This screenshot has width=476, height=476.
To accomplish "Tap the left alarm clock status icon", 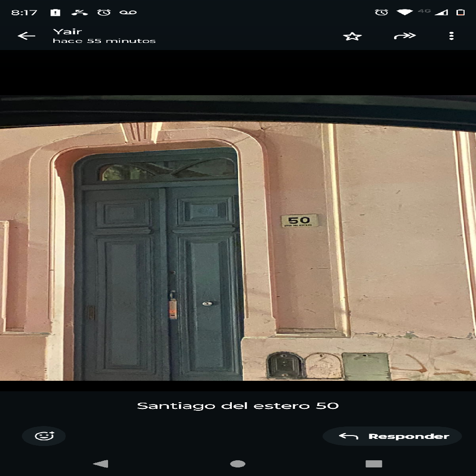I will tap(104, 12).
